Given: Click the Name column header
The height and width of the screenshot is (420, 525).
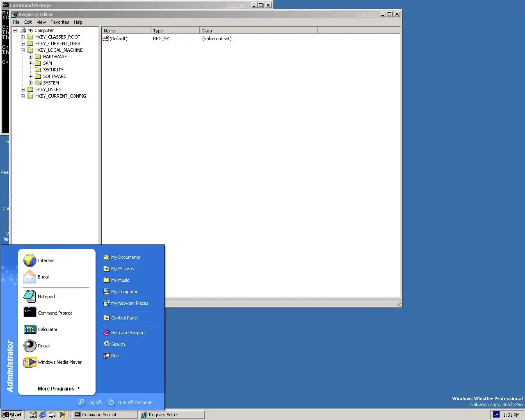Looking at the screenshot, I should [126, 31].
